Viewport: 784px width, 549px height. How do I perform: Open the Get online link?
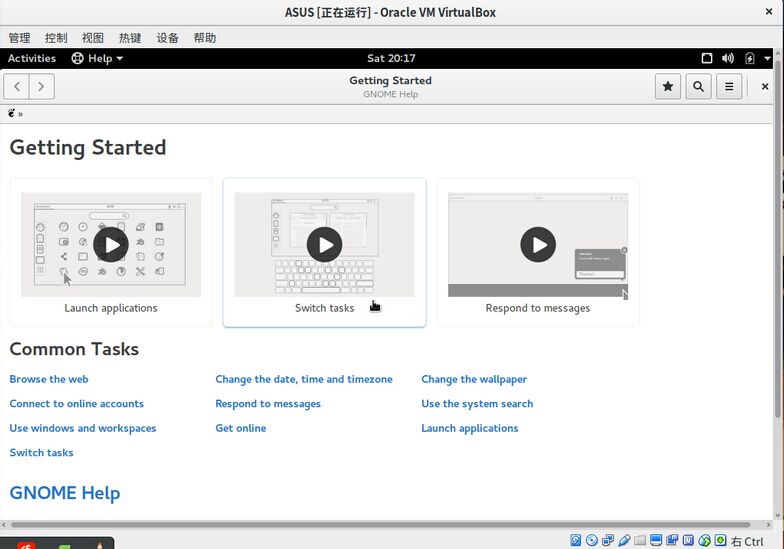[x=240, y=428]
